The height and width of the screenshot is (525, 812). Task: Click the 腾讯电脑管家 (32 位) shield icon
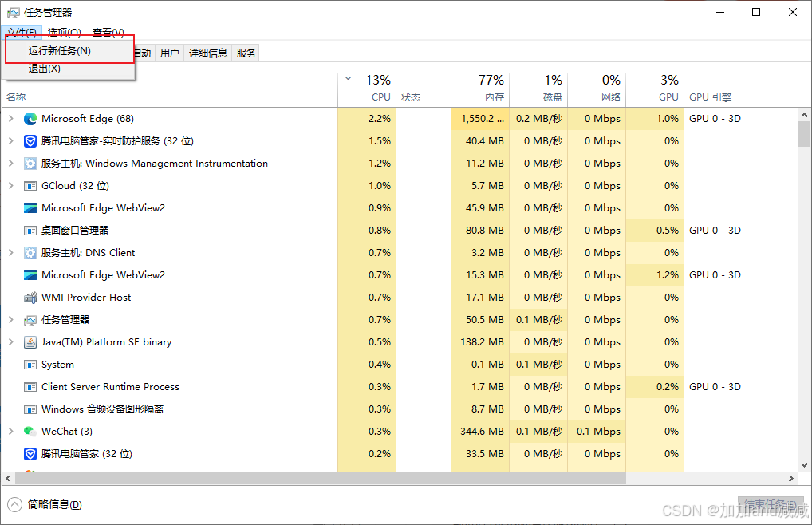point(30,453)
